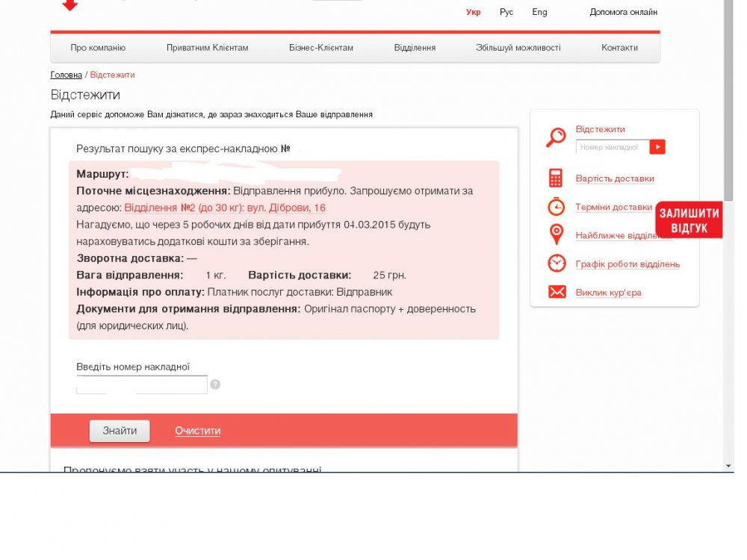Click the Поточне місцезнаходження: label

tap(153, 191)
